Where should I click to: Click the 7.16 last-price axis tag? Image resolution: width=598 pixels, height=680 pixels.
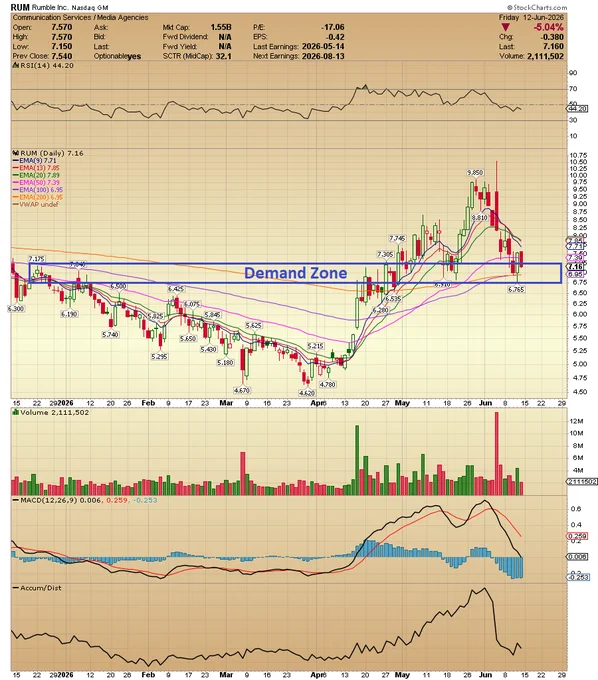pos(576,267)
